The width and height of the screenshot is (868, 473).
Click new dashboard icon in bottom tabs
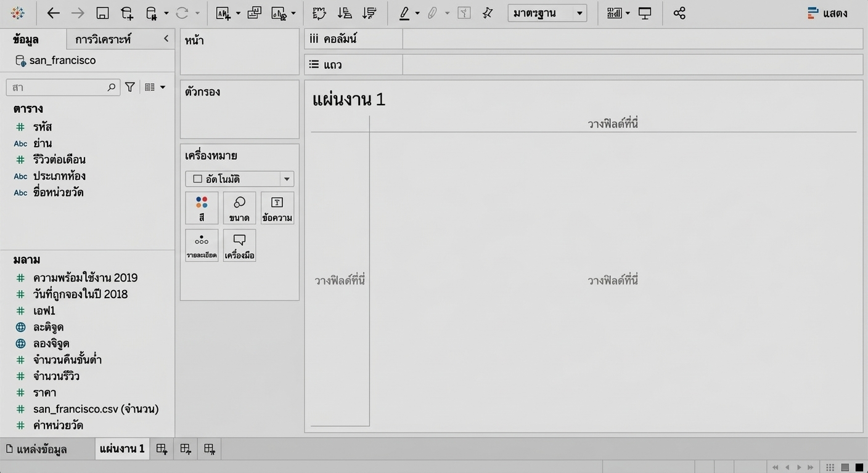click(x=186, y=449)
